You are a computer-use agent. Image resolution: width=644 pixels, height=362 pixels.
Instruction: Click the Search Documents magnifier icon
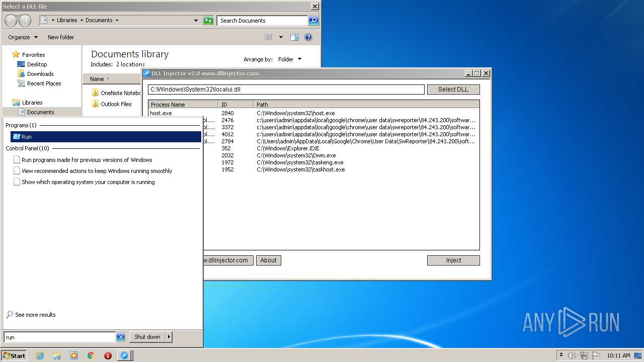click(313, 21)
